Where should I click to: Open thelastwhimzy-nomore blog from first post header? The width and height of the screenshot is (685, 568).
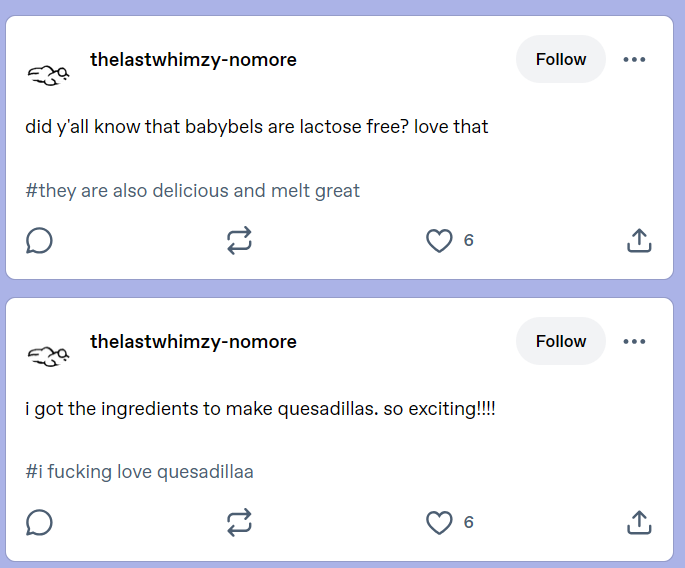point(193,60)
